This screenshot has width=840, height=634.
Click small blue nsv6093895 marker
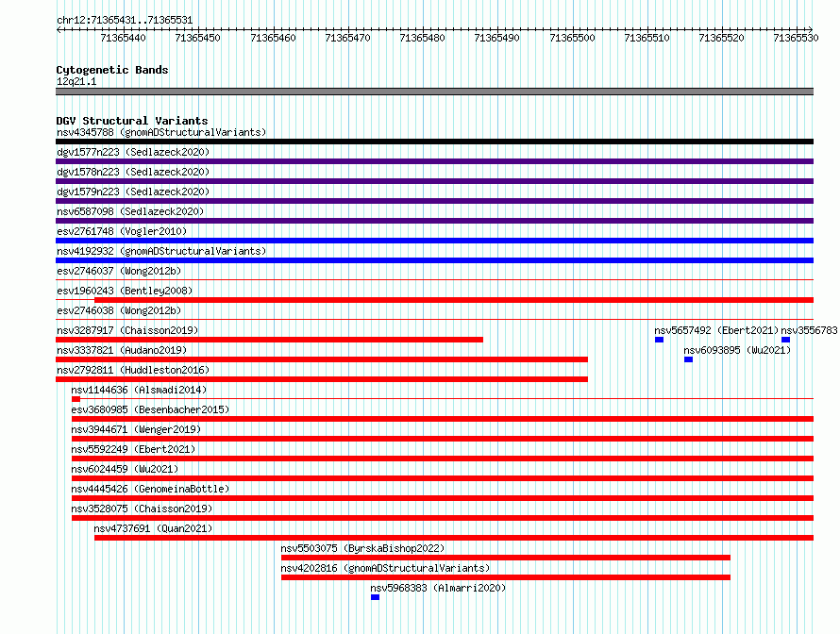coord(688,359)
